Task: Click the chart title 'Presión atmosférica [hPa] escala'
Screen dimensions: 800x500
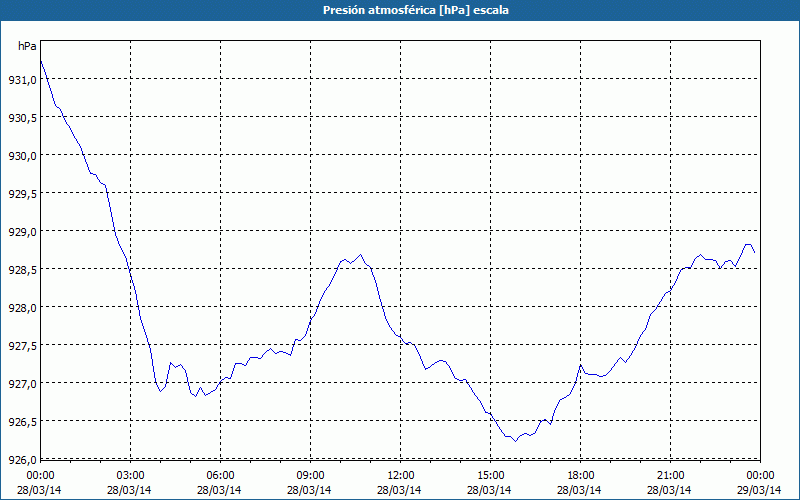Action: pyautogui.click(x=415, y=10)
